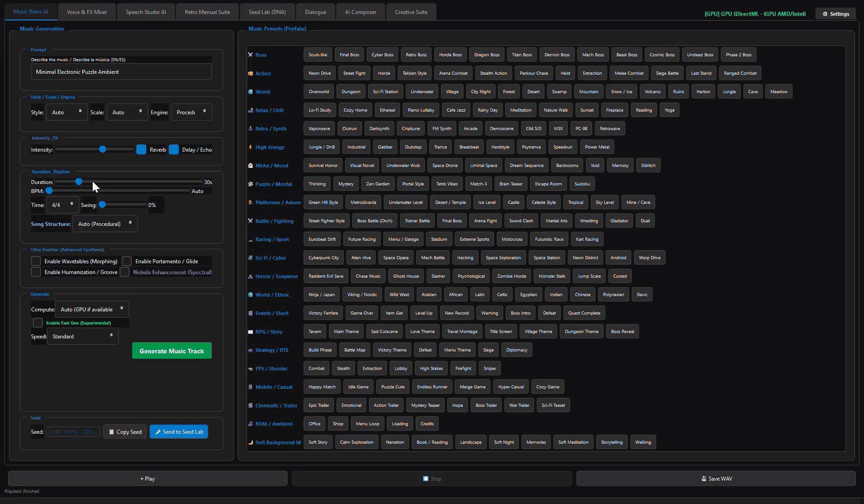
Task: Click the Intensity slider handle
Action: pos(103,149)
